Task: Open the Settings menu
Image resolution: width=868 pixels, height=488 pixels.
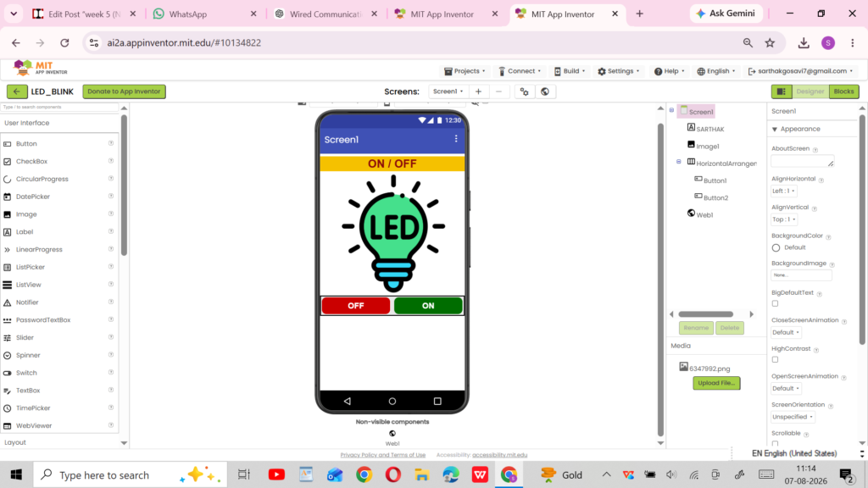Action: click(618, 71)
